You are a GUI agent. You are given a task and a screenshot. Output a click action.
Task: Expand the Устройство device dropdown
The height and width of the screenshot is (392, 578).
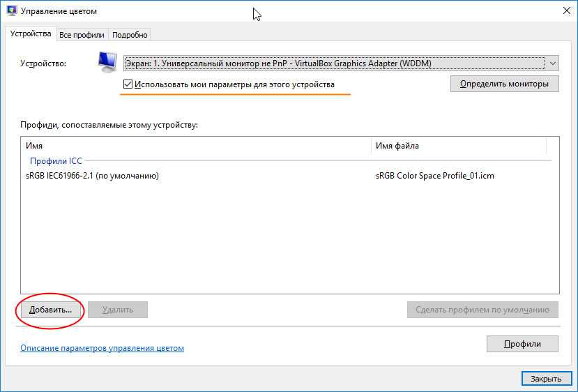tap(552, 63)
